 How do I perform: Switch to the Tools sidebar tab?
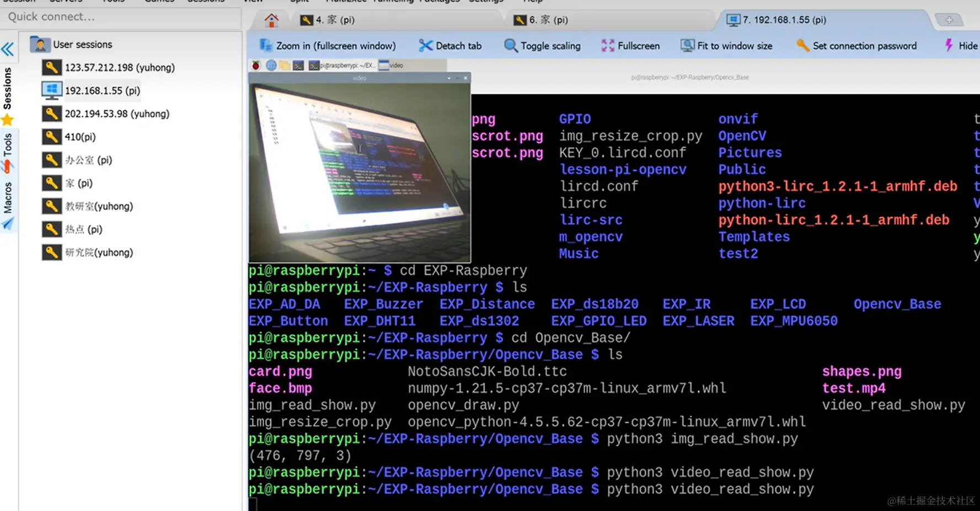tap(8, 144)
